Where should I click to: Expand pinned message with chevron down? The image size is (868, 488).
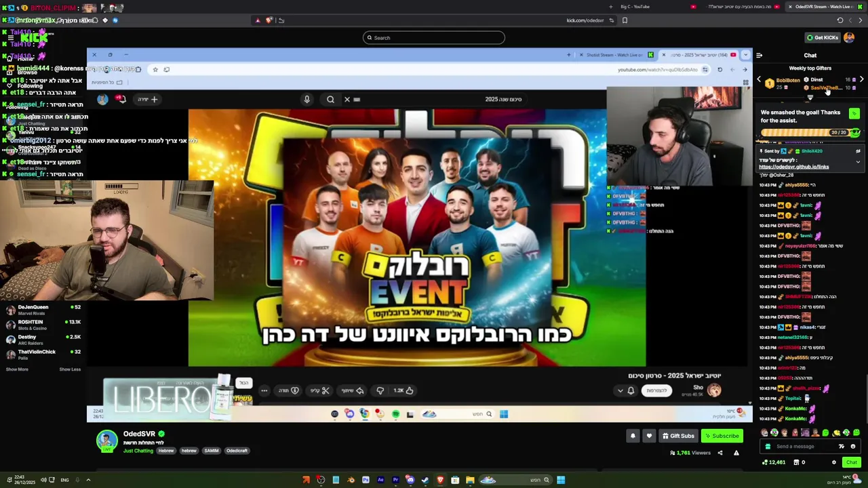(x=858, y=162)
